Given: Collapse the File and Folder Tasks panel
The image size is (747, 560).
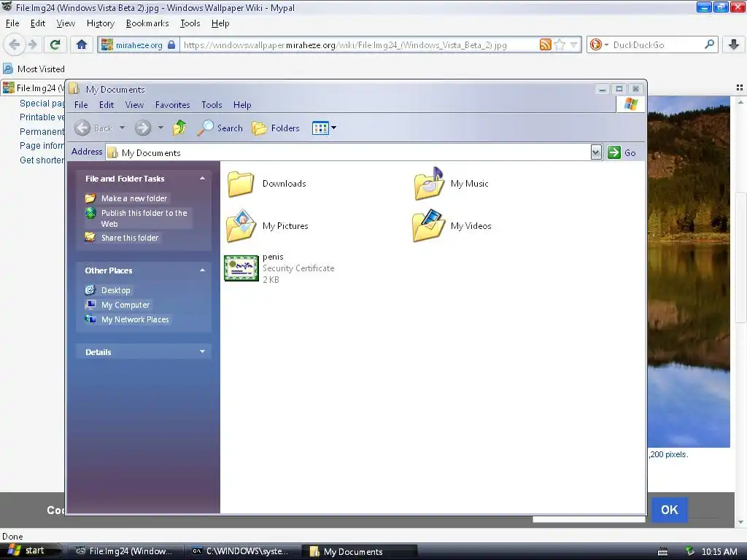Looking at the screenshot, I should tap(203, 179).
